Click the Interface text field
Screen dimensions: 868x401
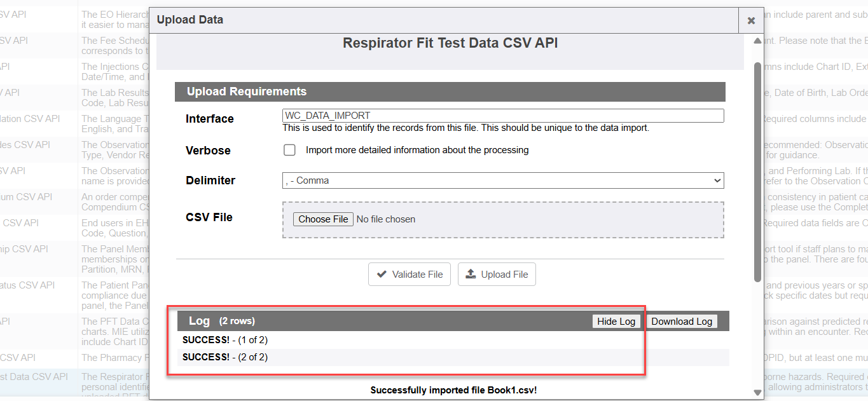click(503, 116)
